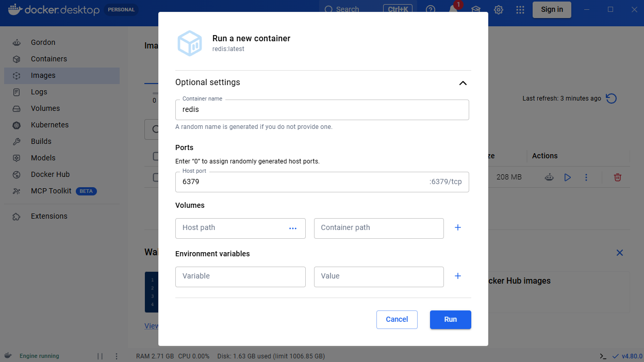This screenshot has height=362, width=644.
Task: Click the Kubernetes wheel sidebar icon
Action: 16,125
